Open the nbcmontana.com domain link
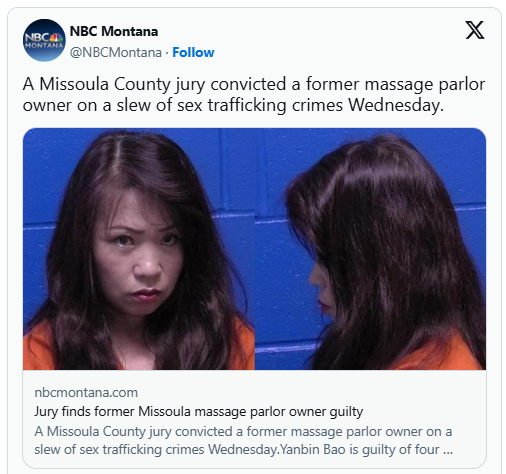 point(86,392)
